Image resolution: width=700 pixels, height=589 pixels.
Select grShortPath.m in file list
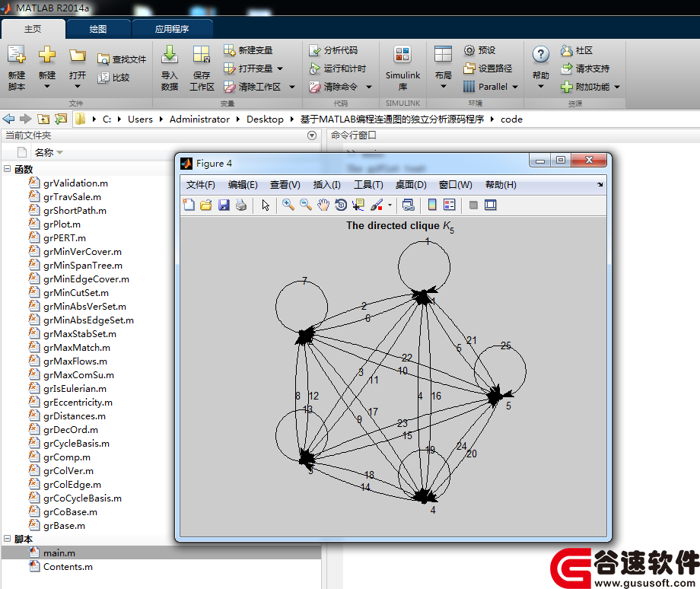75,210
